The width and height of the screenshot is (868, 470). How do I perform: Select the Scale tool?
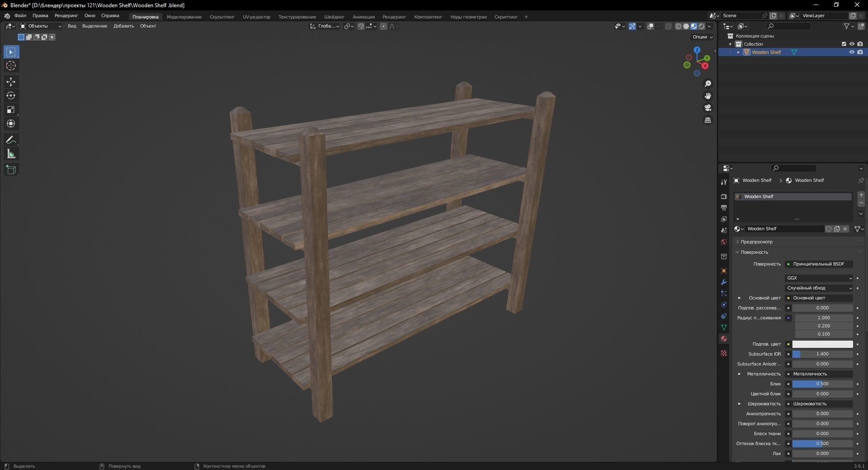coord(11,110)
